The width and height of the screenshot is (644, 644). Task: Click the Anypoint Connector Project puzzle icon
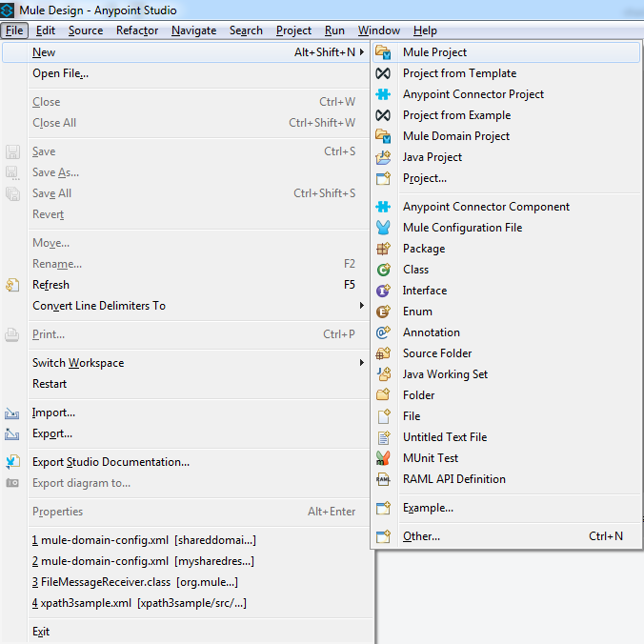click(383, 94)
